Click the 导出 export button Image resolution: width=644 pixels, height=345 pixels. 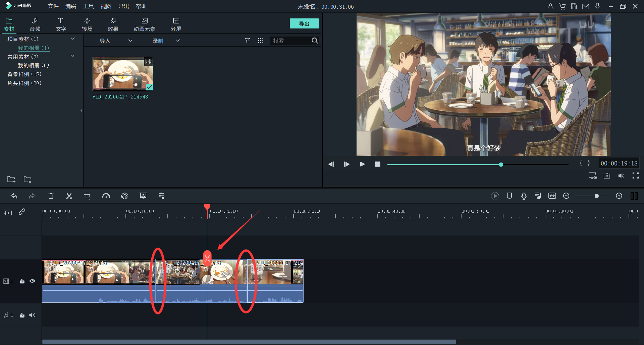tap(304, 23)
